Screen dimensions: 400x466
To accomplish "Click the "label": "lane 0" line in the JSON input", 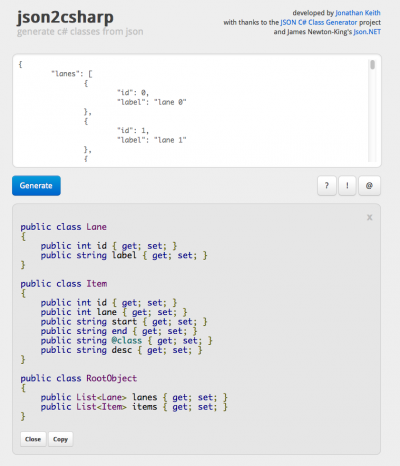I will 152,102.
